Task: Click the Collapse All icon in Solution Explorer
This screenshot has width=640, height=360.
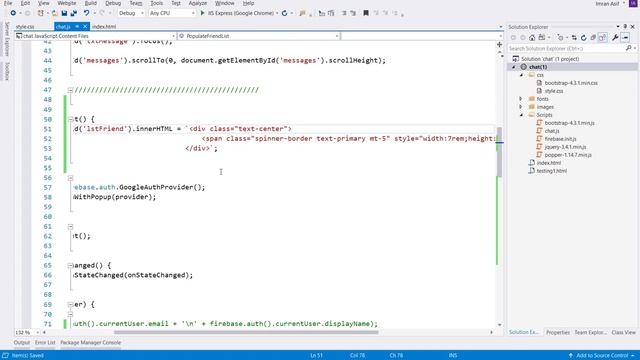Action: coord(593,38)
